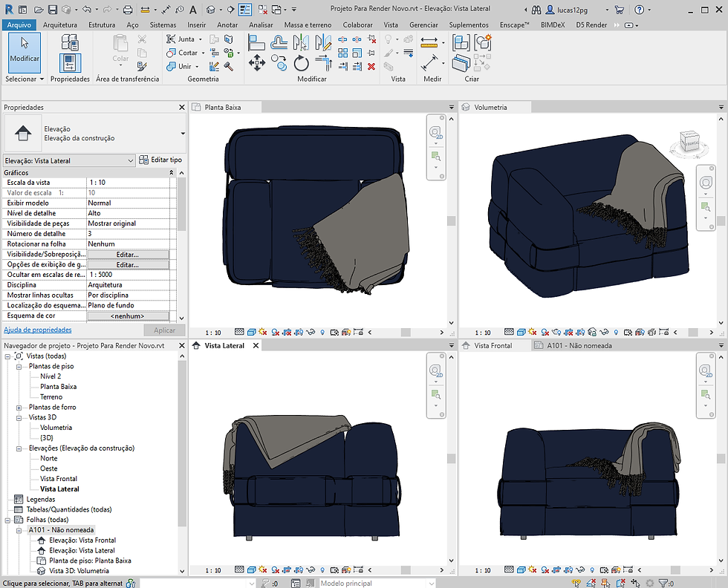Expand the Selecionar dropdown
Image resolution: width=728 pixels, height=588 pixels.
click(25, 79)
